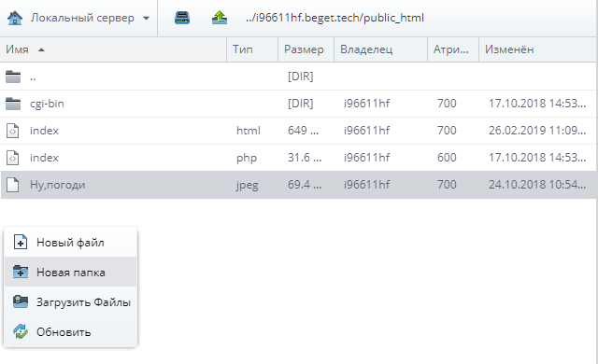Click the path ../i96611hf.beget.tech/public_html
The height and width of the screenshot is (364, 598).
pyautogui.click(x=335, y=18)
